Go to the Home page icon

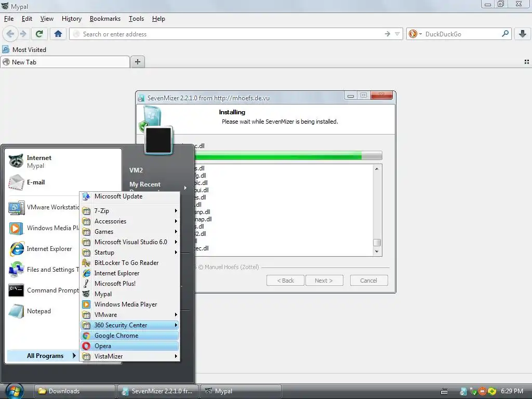pyautogui.click(x=58, y=34)
